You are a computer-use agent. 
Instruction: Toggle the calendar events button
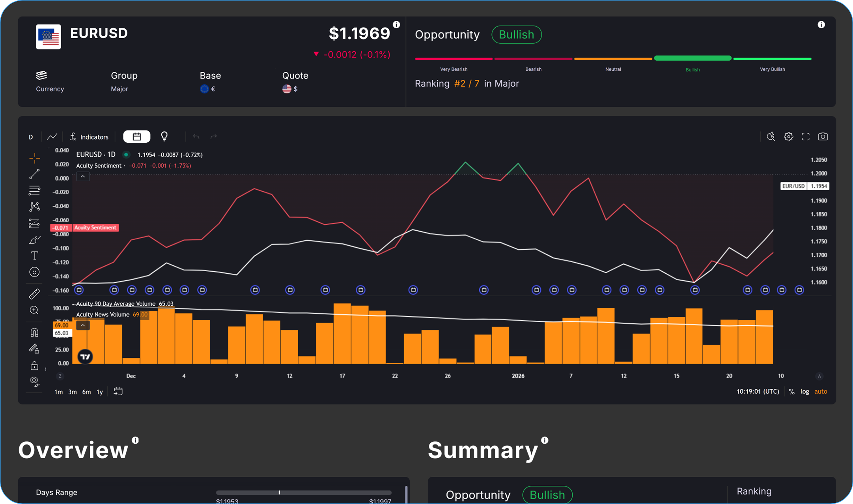pyautogui.click(x=136, y=137)
